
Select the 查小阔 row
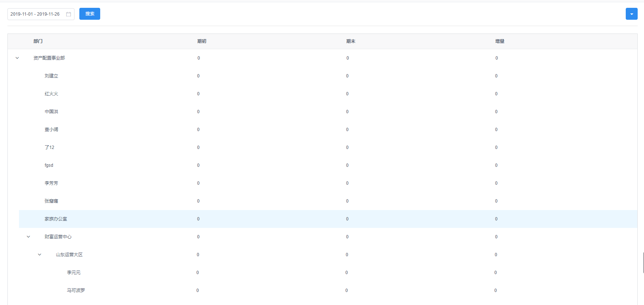(328, 130)
